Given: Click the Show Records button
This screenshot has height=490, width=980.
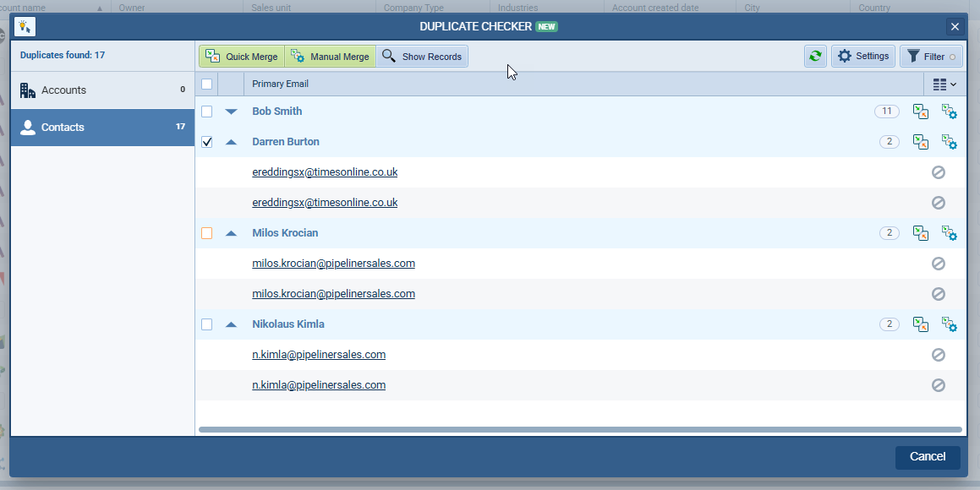Looking at the screenshot, I should [x=424, y=56].
